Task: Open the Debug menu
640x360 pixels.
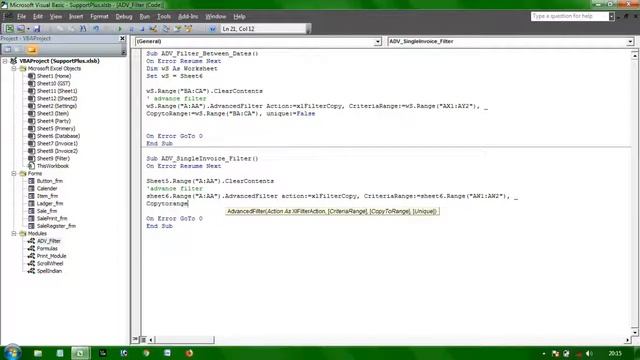Action: click(124, 17)
